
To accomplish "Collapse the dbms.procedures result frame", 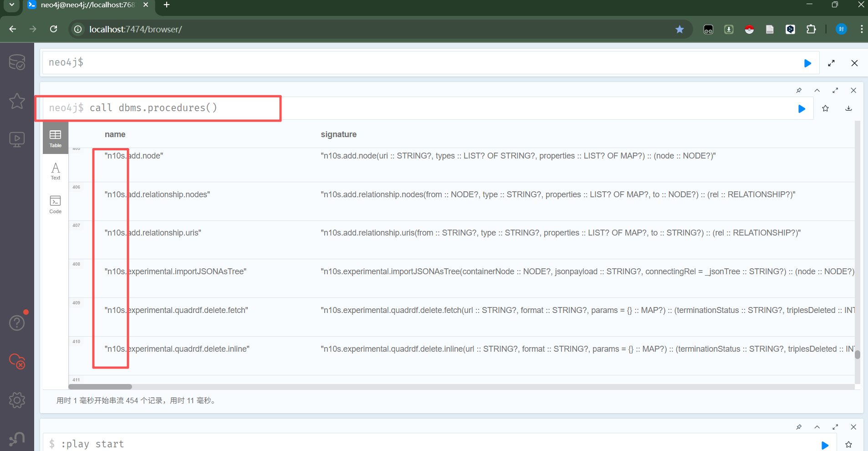I will point(817,90).
